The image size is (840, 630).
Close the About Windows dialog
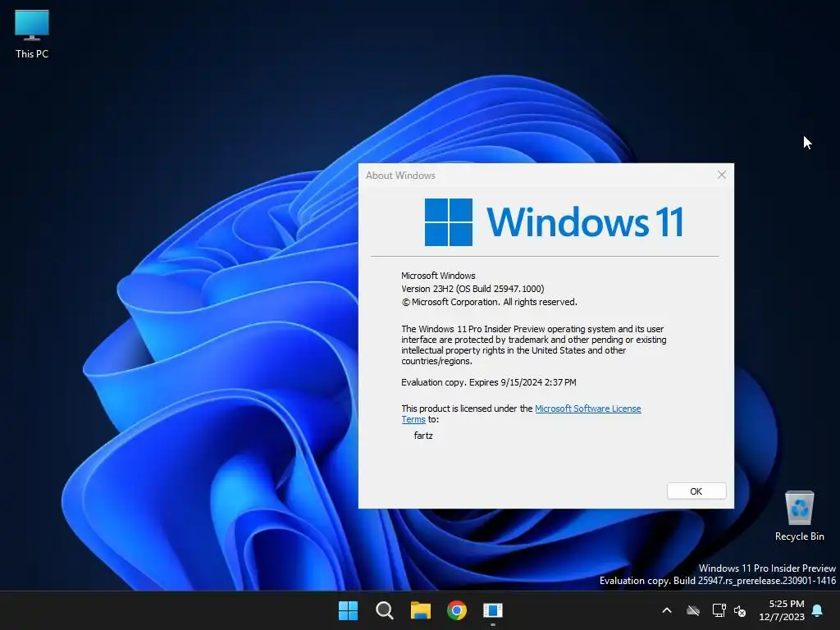[x=722, y=175]
